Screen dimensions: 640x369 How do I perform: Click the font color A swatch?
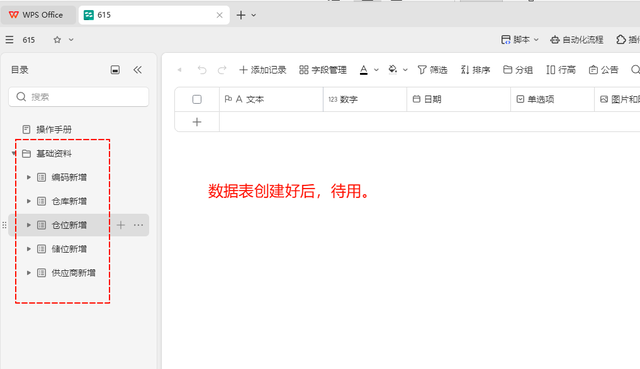point(364,70)
